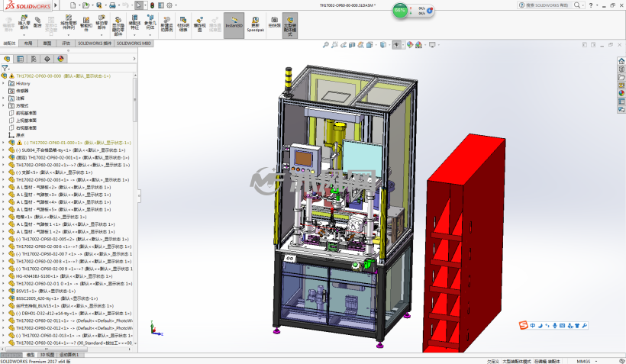626x364 pixels.
Task: Open the PropertyManager panel tab
Action: coord(20,59)
